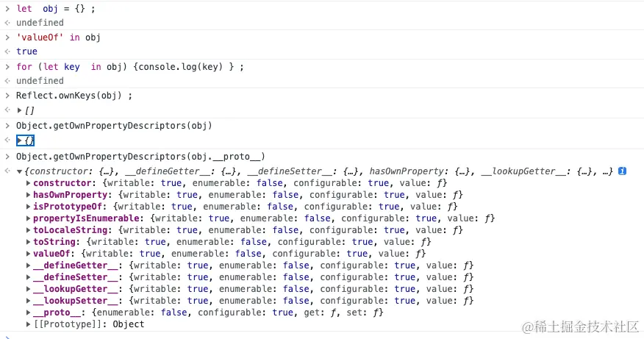644x339 pixels.
Task: Expand the valueOf descriptor entry
Action: [29, 254]
